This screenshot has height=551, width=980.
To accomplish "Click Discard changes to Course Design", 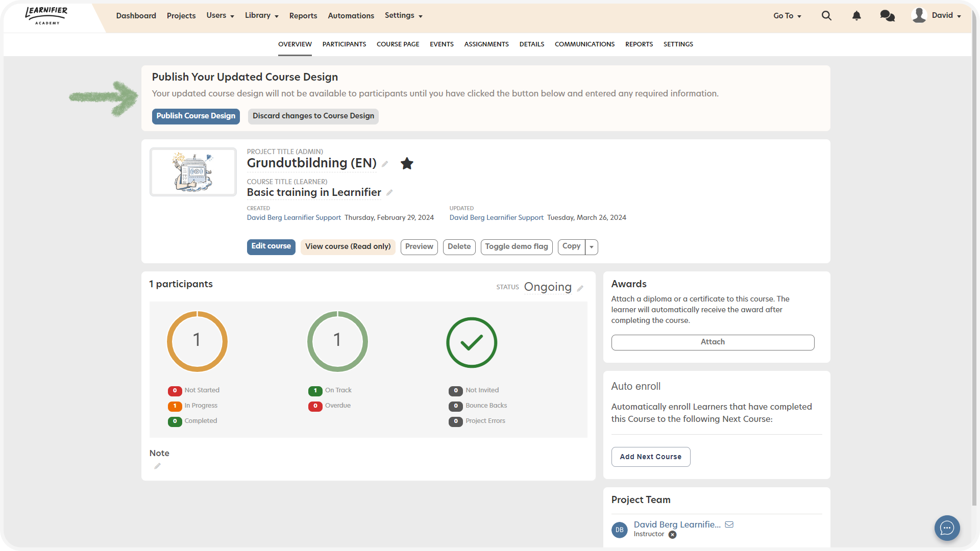I will pyautogui.click(x=313, y=116).
